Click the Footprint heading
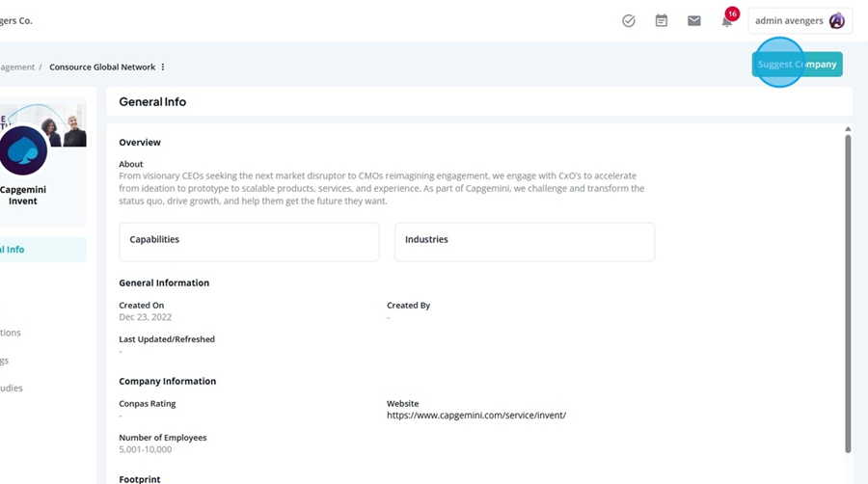Viewport: 868px width, 484px height. click(140, 479)
